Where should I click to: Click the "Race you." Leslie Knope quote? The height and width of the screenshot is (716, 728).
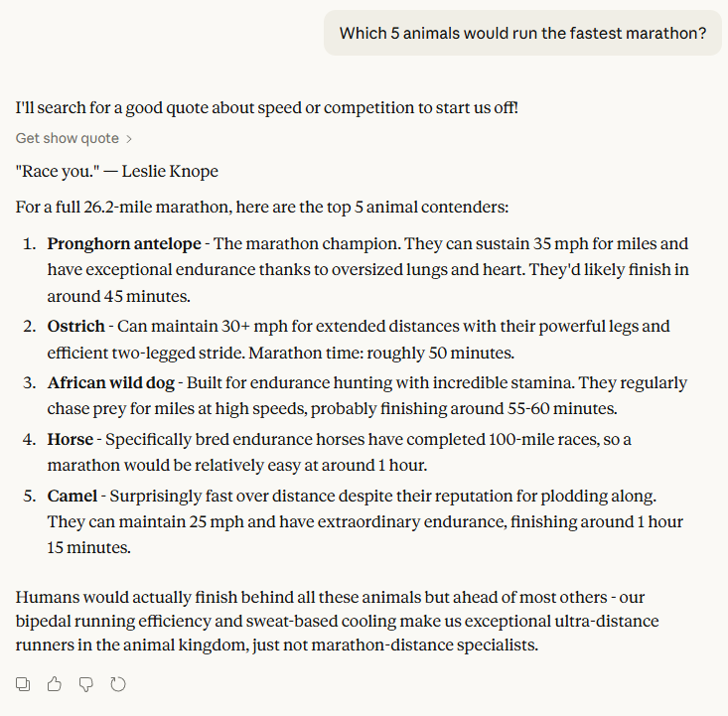pos(117,171)
